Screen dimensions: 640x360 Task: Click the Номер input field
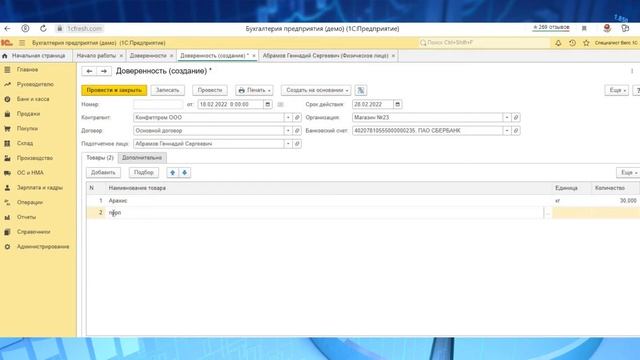[x=158, y=104]
